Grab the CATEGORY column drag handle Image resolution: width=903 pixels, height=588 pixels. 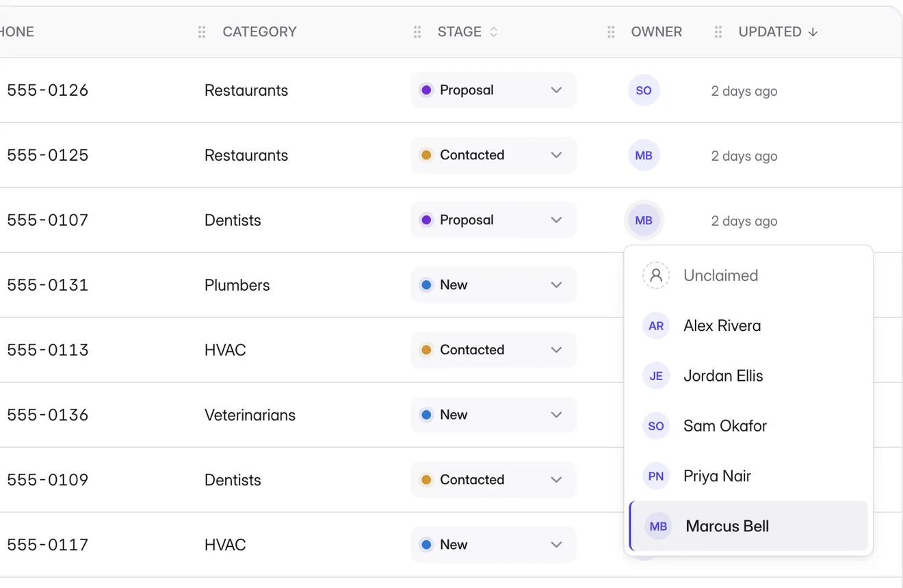(202, 32)
